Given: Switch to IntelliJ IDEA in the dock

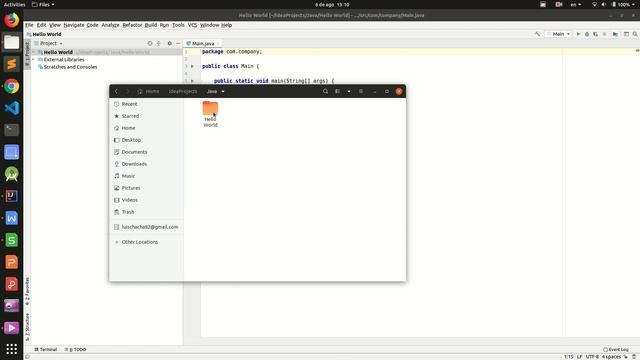Looking at the screenshot, I should coord(11,196).
